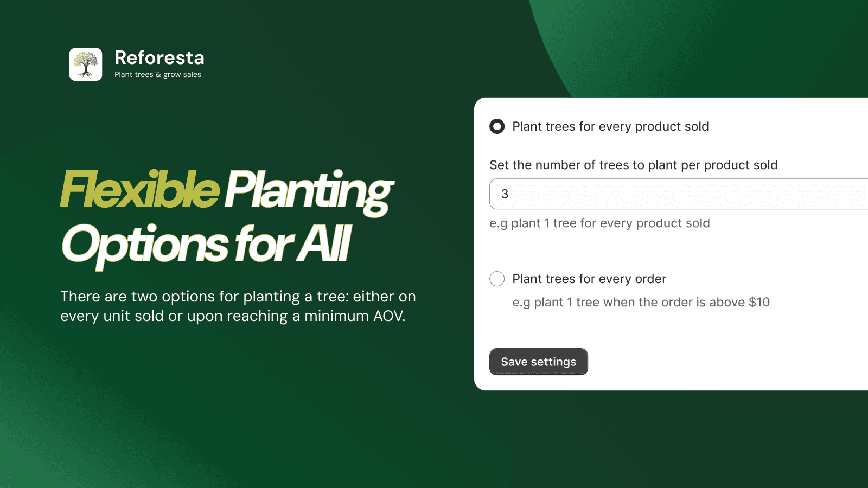Viewport: 868px width, 488px height.
Task: Click the word "for" in the large headline
Action: [x=265, y=245]
